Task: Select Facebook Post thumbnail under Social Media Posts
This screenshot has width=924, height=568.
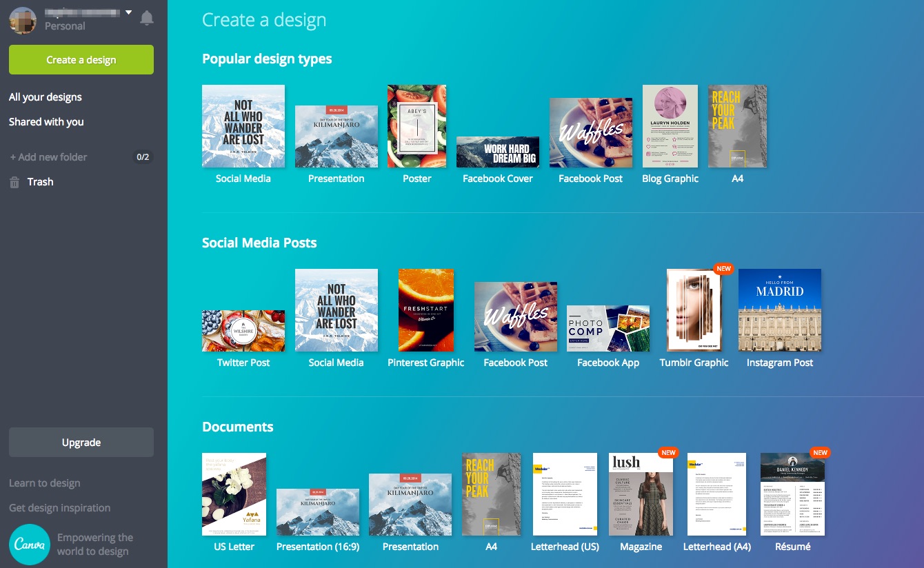Action: click(x=516, y=317)
